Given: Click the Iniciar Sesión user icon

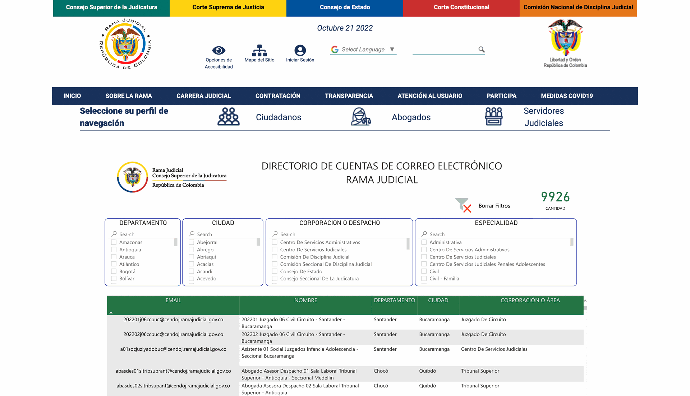Looking at the screenshot, I should click(x=300, y=50).
